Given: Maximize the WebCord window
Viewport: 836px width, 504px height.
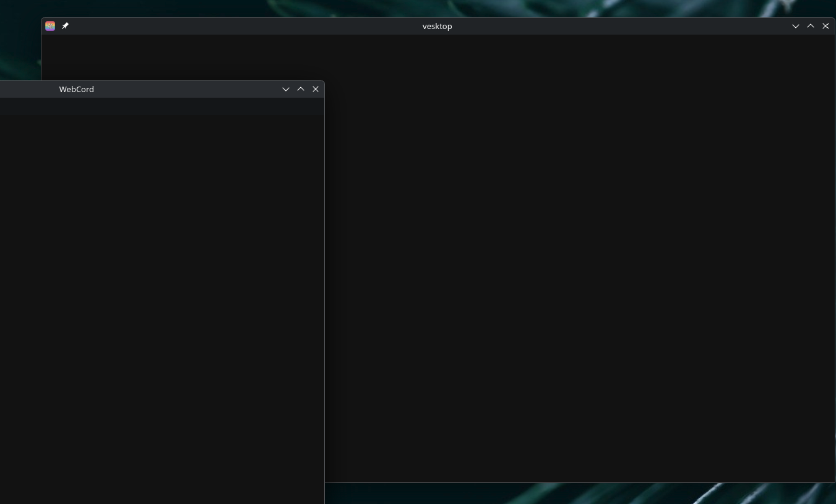Looking at the screenshot, I should (301, 89).
